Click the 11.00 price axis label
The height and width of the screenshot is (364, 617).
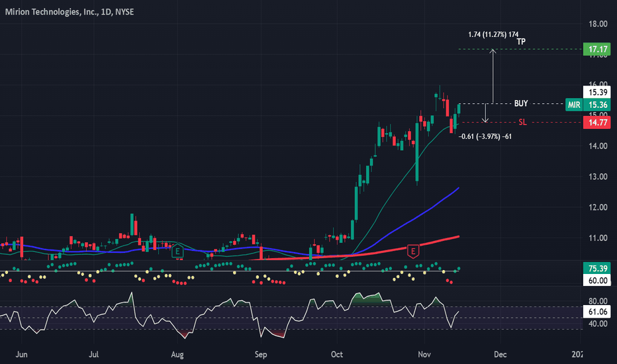point(598,238)
